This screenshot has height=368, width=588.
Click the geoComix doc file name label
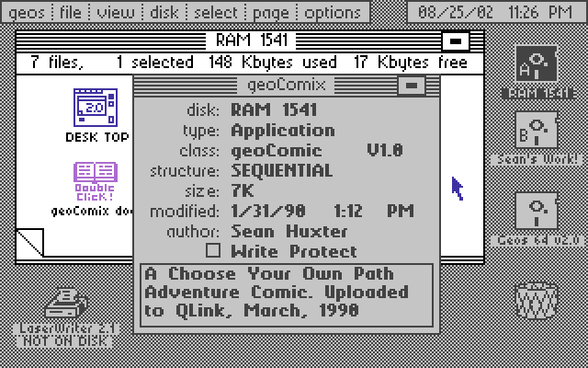coord(92,211)
